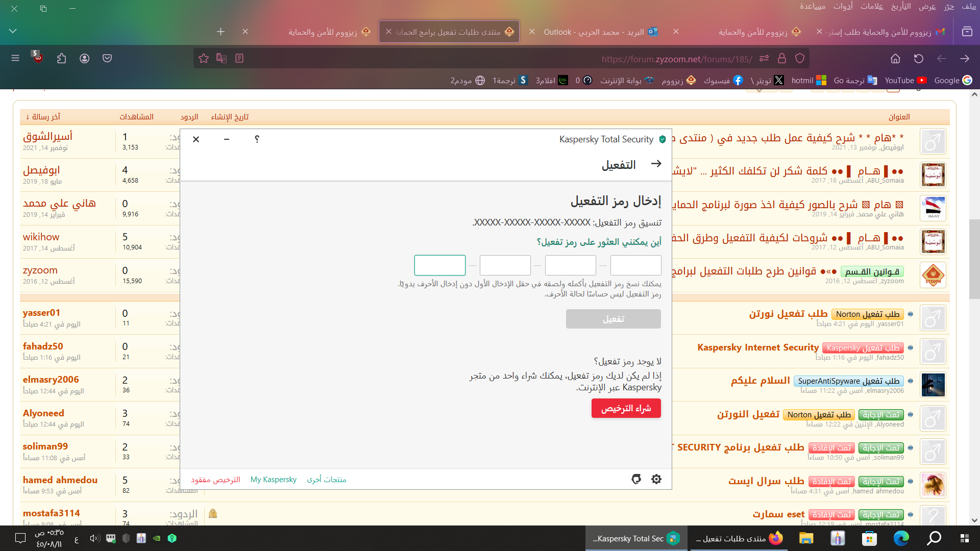Open Firefox hamburger application menu
The height and width of the screenshot is (551, 980).
pos(15,58)
